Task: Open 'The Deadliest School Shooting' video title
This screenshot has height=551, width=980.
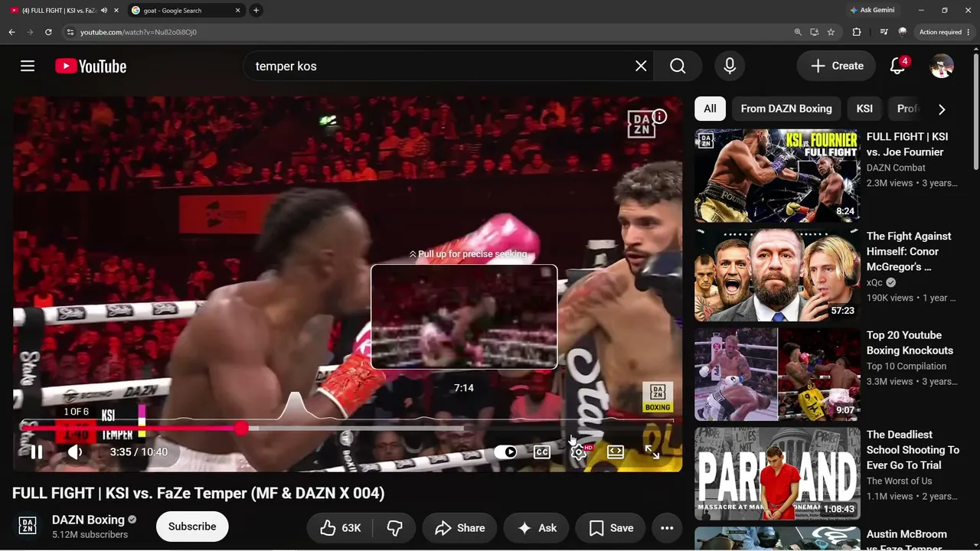Action: point(913,450)
